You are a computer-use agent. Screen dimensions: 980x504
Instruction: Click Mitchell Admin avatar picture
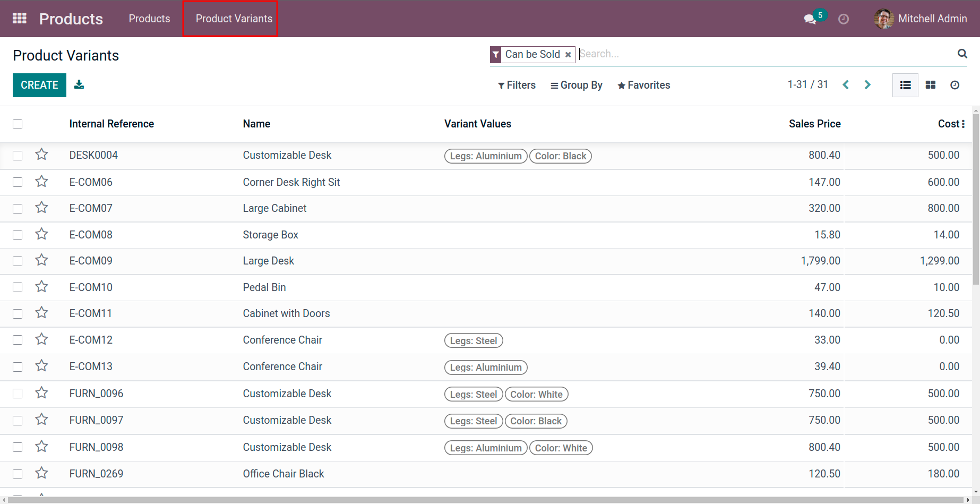pos(884,19)
